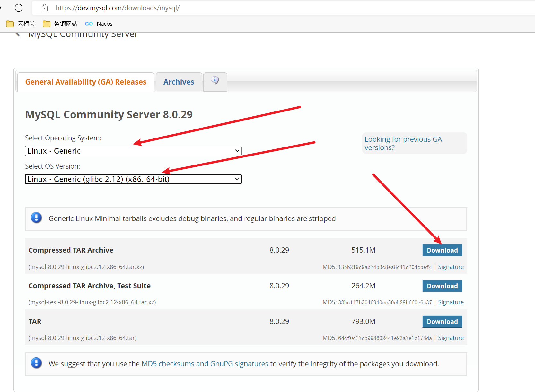
Task: Open the Select OS Version dropdown
Action: (x=133, y=179)
